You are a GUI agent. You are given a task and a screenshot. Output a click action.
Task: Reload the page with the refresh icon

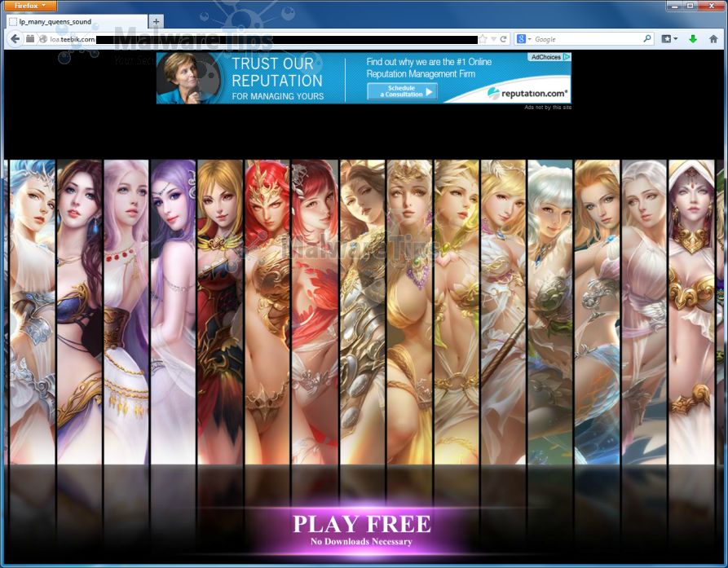(x=503, y=39)
